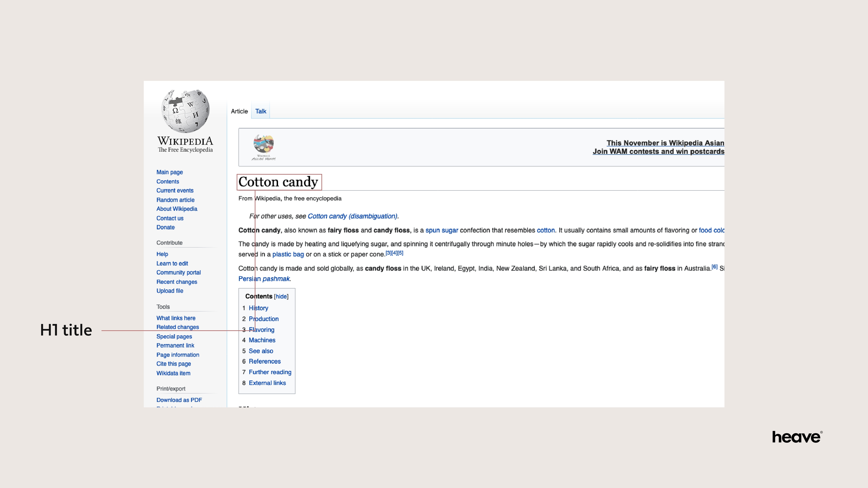Image resolution: width=868 pixels, height=488 pixels.
Task: Open the History section from Contents
Action: tap(258, 308)
